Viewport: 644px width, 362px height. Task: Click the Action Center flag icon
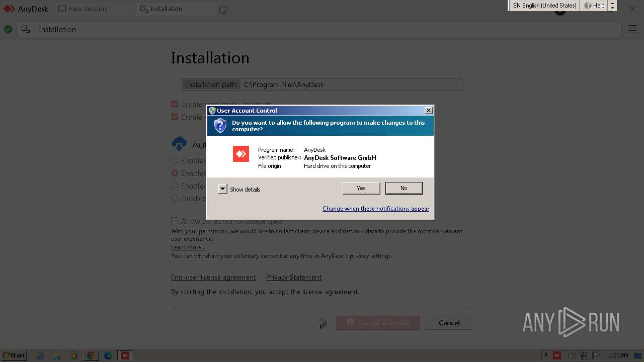[x=596, y=355]
